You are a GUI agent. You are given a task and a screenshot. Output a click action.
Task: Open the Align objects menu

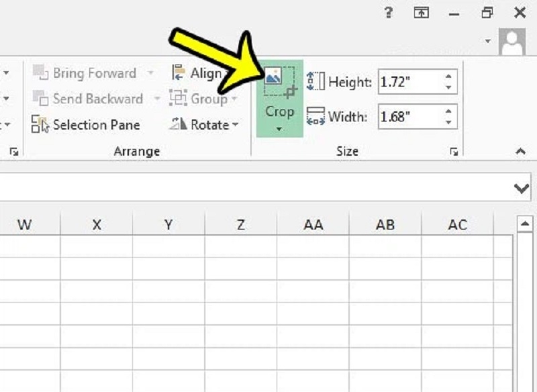point(197,73)
